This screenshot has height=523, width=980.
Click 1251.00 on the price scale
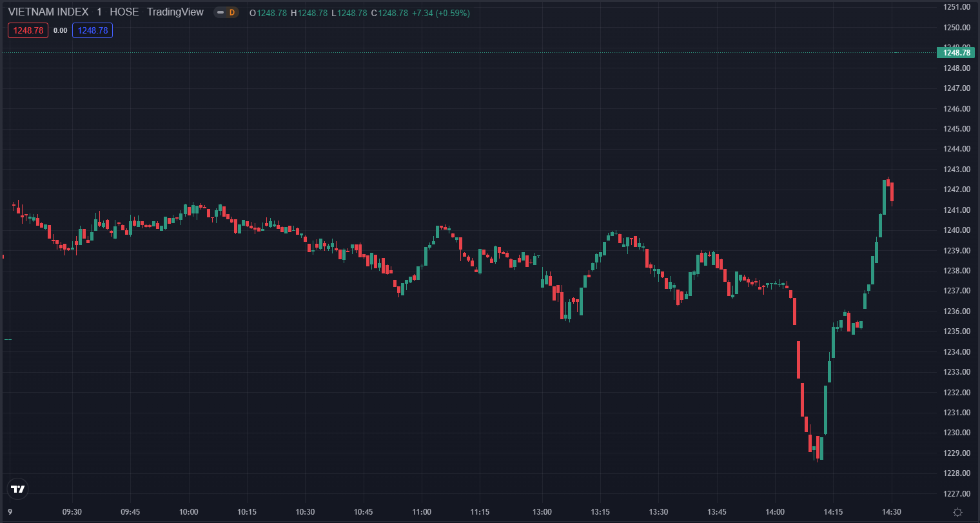pyautogui.click(x=957, y=7)
